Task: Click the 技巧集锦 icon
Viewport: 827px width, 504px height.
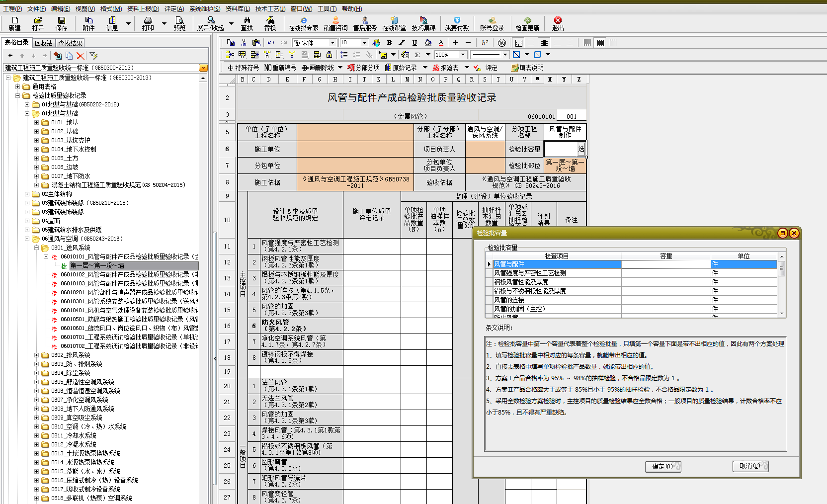Action: (x=423, y=23)
